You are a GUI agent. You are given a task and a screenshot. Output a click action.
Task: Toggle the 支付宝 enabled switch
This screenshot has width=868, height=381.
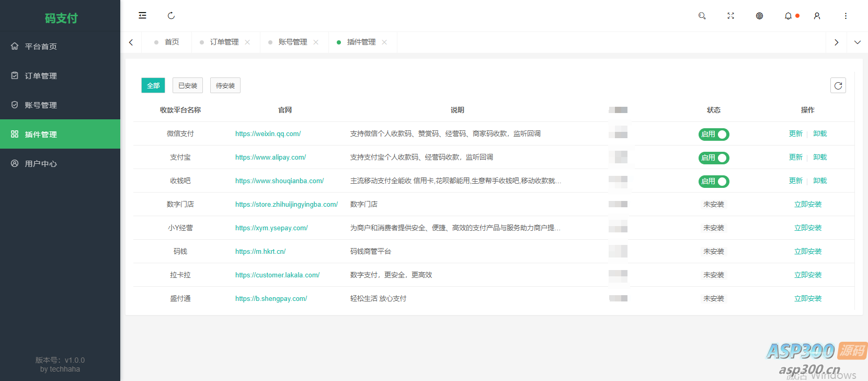(x=714, y=158)
